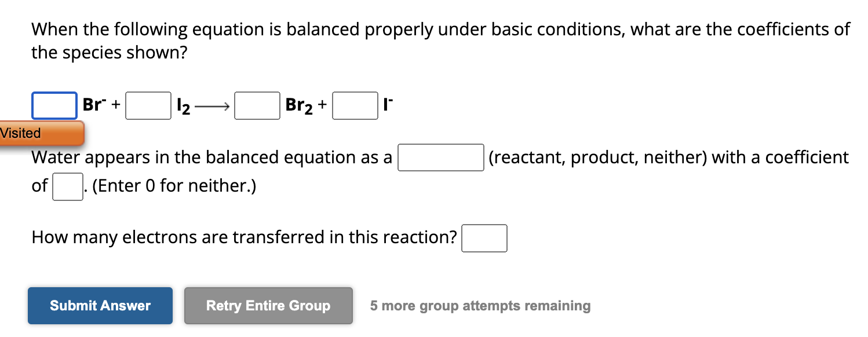Screen dimensions: 868x337
Task: Select the 'Enter 0 for neither' instruction text
Action: tap(174, 186)
